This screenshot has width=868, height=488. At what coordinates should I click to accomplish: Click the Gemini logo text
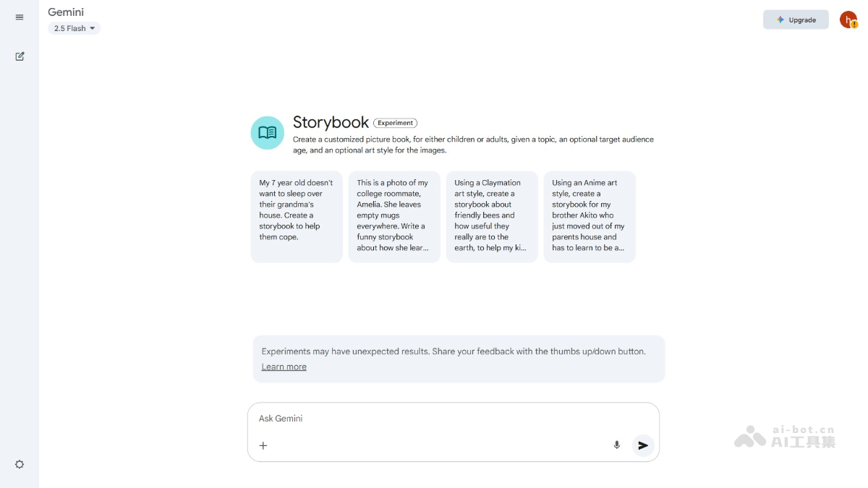[66, 12]
